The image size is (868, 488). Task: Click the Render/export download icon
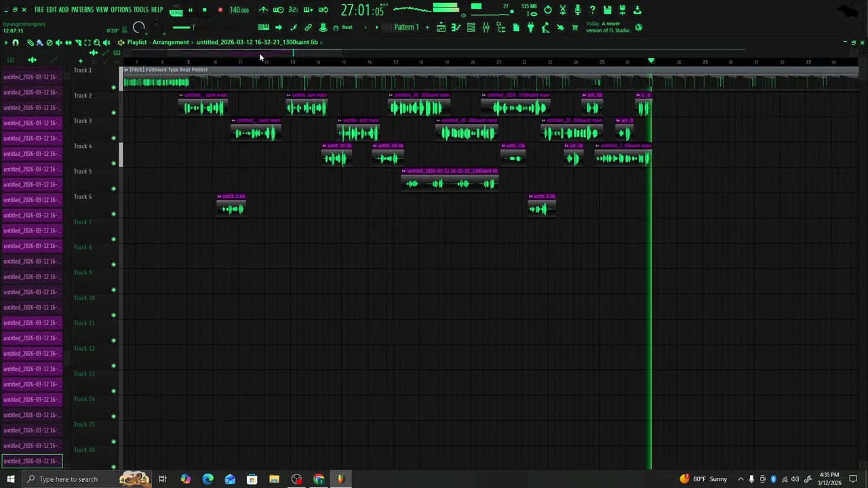[637, 10]
